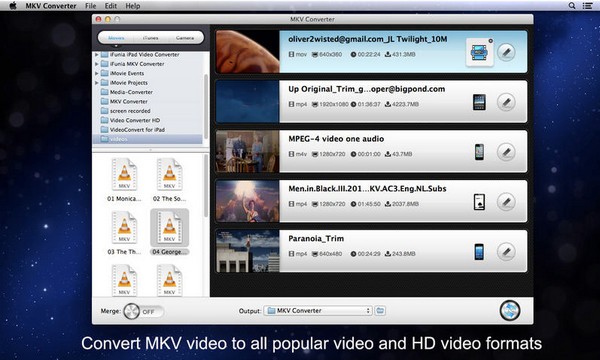The height and width of the screenshot is (360, 600).
Task: Toggle the Merge switch on
Action: pyautogui.click(x=143, y=311)
